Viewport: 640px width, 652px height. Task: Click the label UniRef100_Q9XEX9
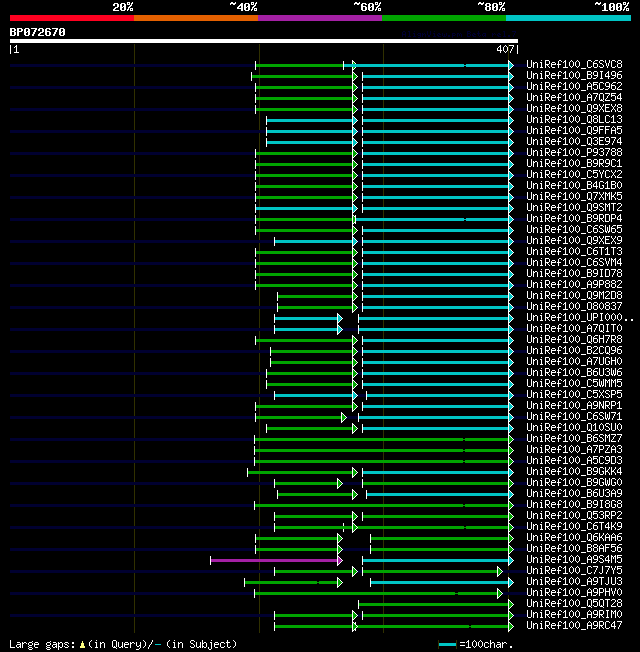574,240
